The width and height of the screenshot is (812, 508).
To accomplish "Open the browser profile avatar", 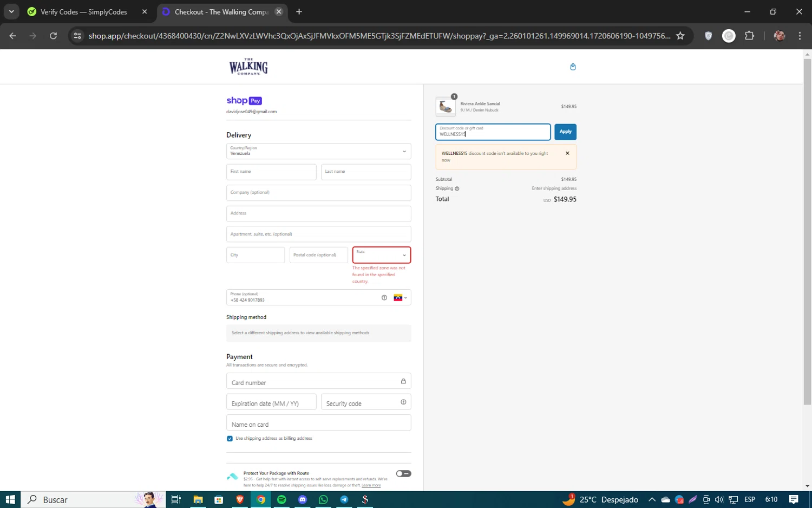I will pos(780,36).
